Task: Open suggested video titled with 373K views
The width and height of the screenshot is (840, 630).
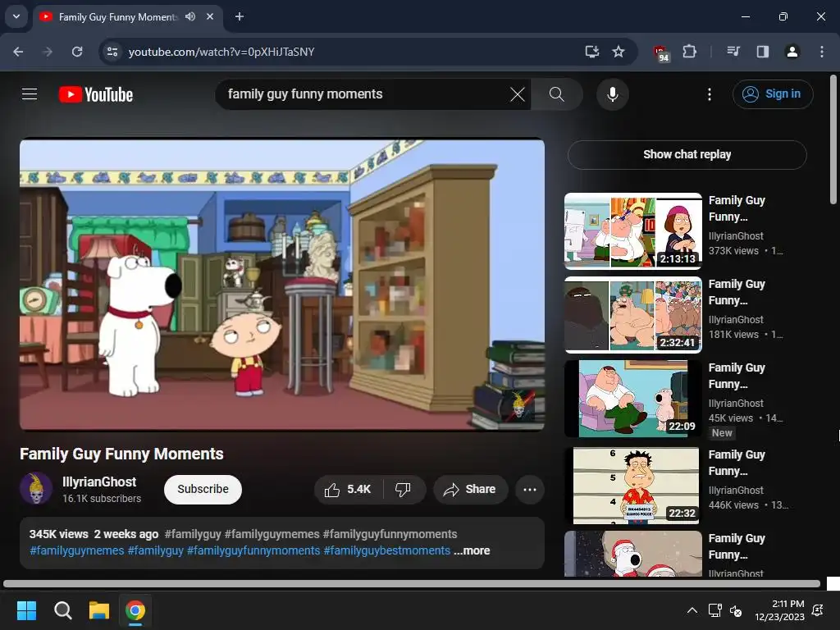Action: click(737, 208)
